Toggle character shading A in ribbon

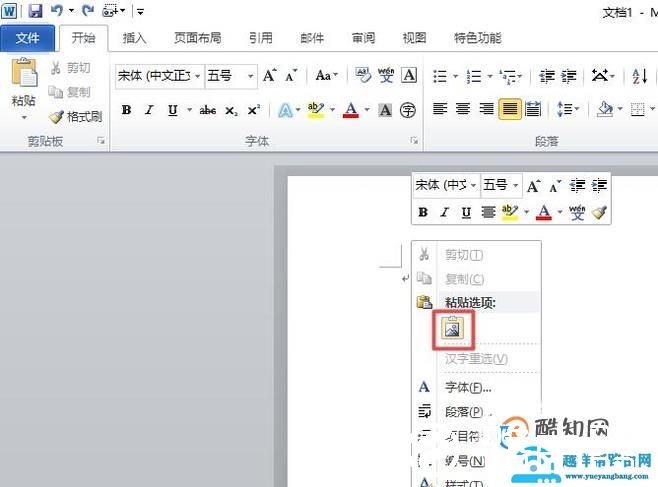[385, 110]
